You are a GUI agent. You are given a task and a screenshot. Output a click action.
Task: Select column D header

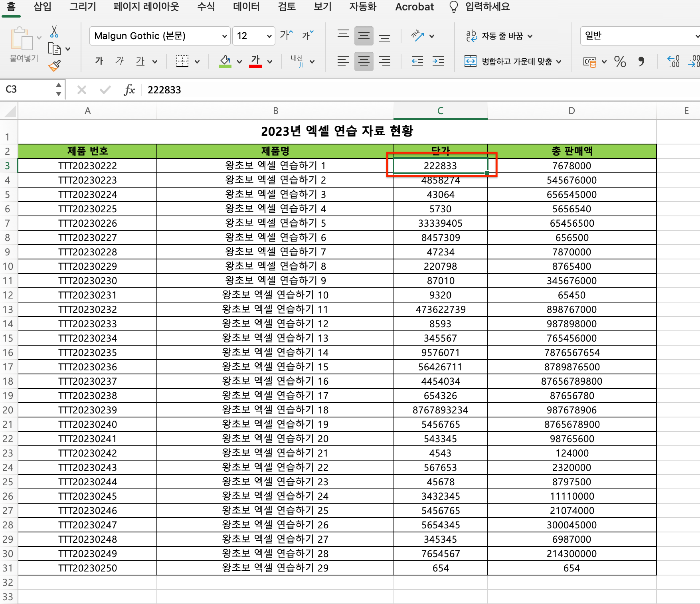572,111
